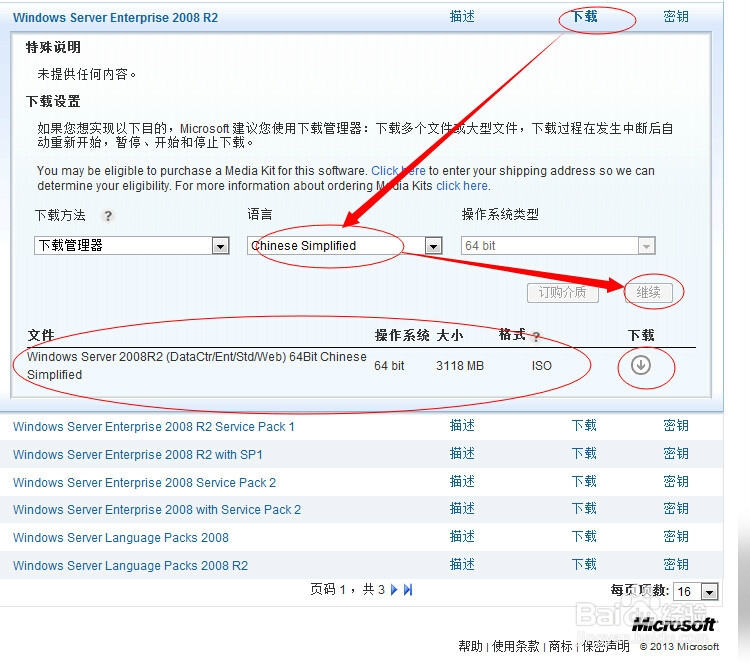
Task: Open Windows Server Enterprise 2008 R2 Service Pack 1
Action: pos(154,427)
